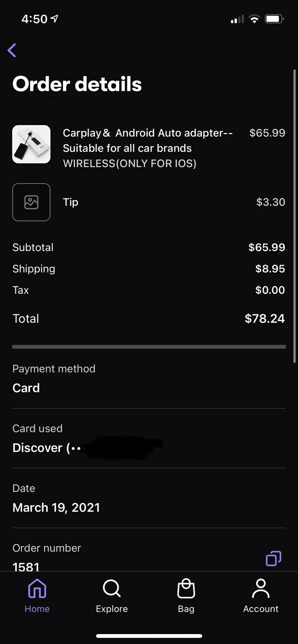
Task: Go to the Account tab
Action: click(x=261, y=595)
